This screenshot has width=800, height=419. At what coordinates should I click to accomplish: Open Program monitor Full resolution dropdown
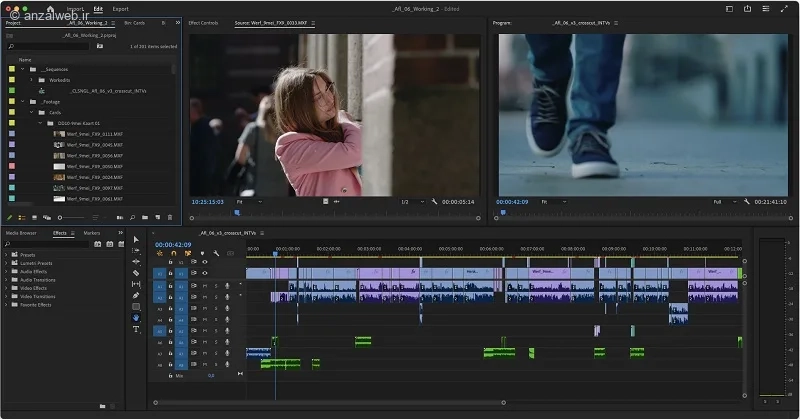pyautogui.click(x=725, y=202)
